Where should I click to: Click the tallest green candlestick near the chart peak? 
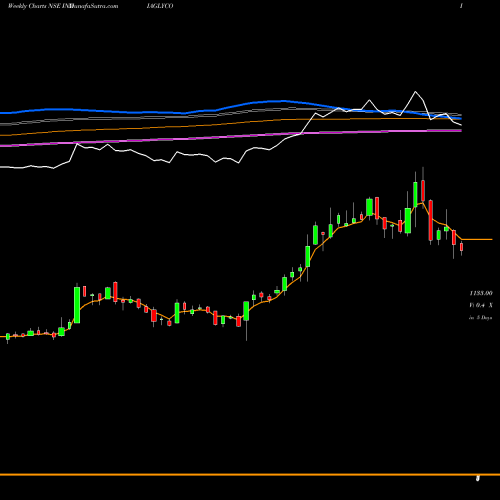coord(415,195)
